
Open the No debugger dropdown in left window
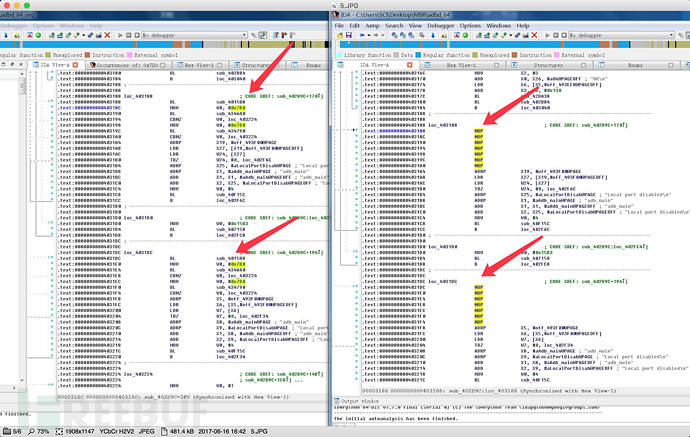pos(194,35)
